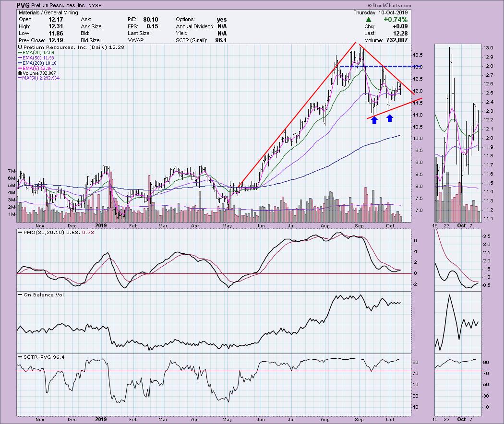Click the Aug label on the bottom time axis
Screen dimensions: 504x424
click(x=325, y=420)
